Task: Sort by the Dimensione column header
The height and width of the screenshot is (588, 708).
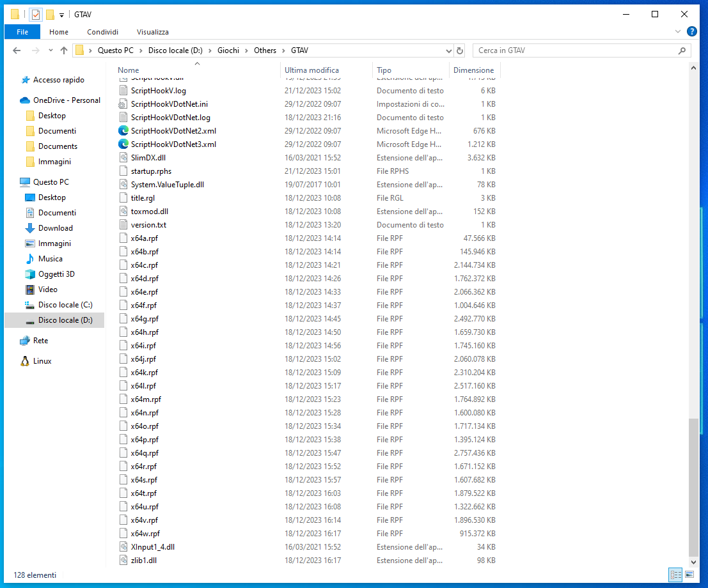Action: coord(475,70)
